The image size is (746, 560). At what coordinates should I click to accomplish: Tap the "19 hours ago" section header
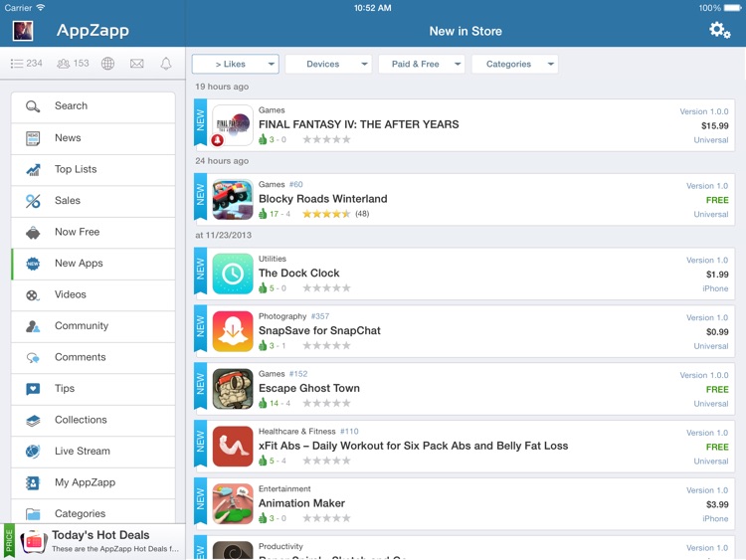click(x=222, y=87)
